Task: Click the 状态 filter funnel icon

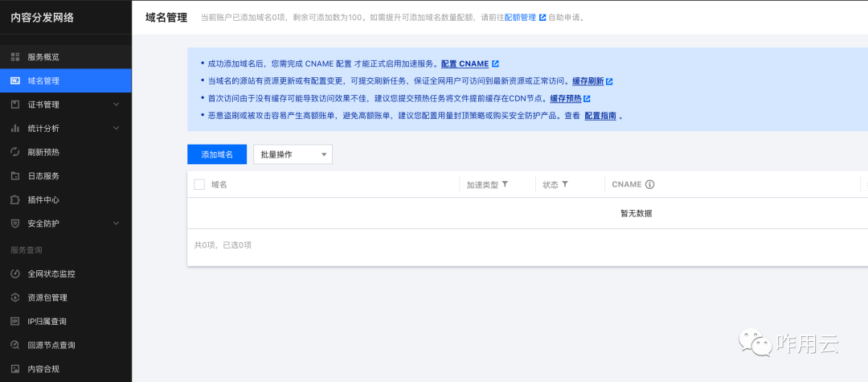Action: [565, 184]
